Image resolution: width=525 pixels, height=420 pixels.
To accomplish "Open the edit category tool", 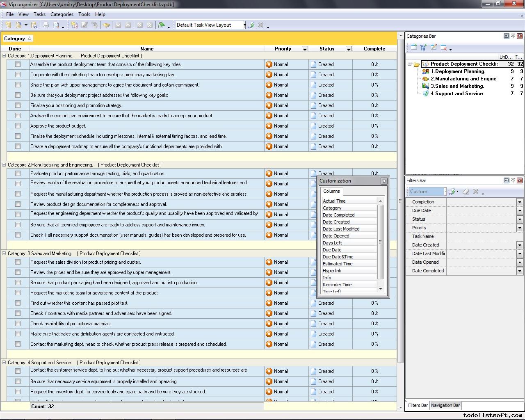I will click(x=434, y=47).
